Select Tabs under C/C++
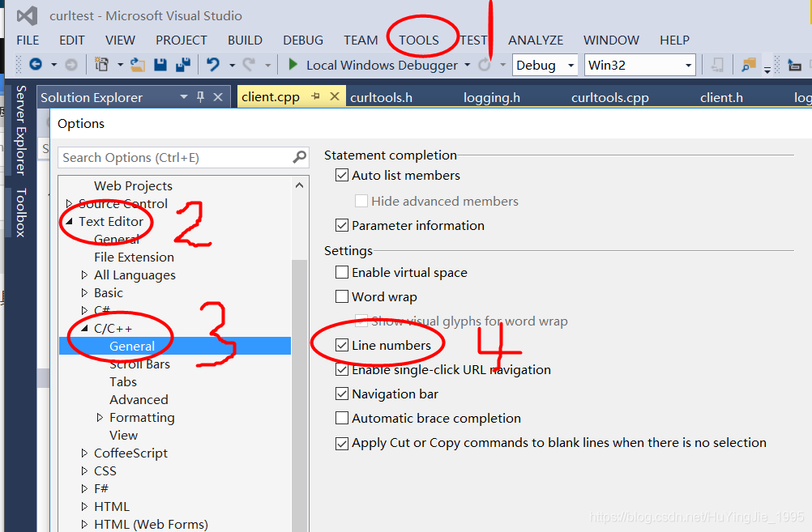 (x=122, y=382)
